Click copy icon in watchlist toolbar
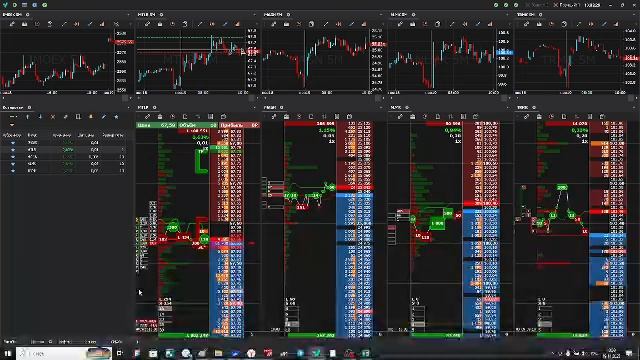The width and height of the screenshot is (640, 360). pos(78,117)
